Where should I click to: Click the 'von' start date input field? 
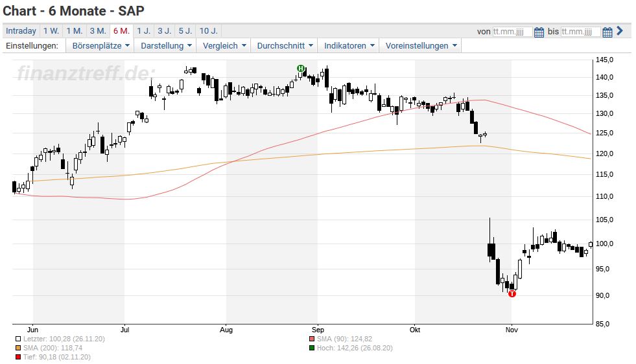point(512,32)
